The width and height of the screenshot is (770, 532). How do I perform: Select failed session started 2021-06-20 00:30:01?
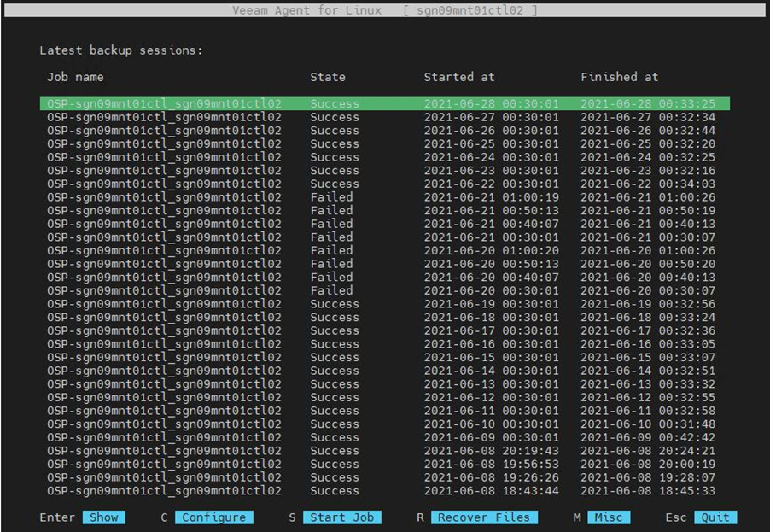click(384, 290)
